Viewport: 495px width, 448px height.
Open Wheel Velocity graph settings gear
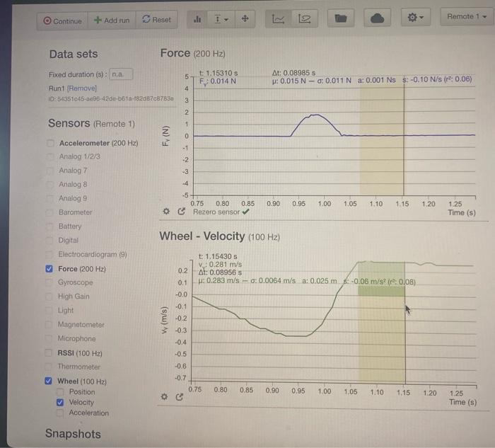click(164, 396)
